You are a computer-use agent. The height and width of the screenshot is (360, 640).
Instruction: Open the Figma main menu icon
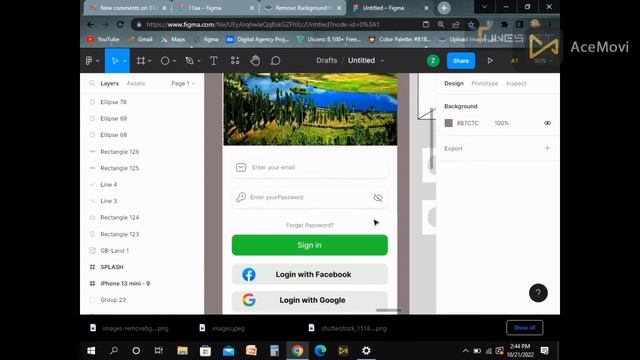(89, 61)
